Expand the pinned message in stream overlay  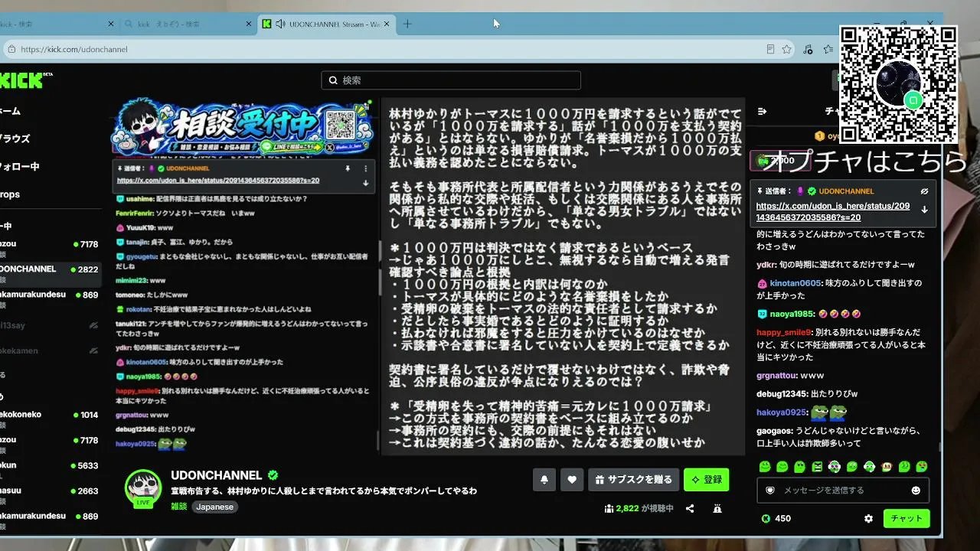[x=365, y=183]
